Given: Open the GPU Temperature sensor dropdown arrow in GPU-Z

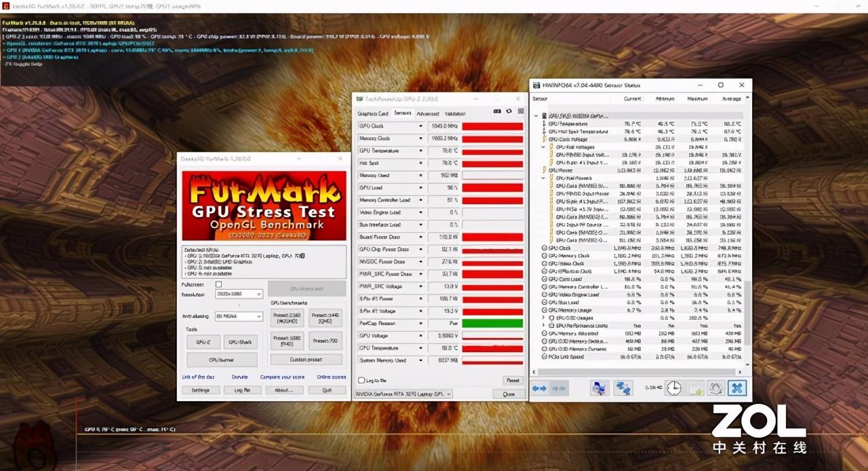Looking at the screenshot, I should pos(420,151).
